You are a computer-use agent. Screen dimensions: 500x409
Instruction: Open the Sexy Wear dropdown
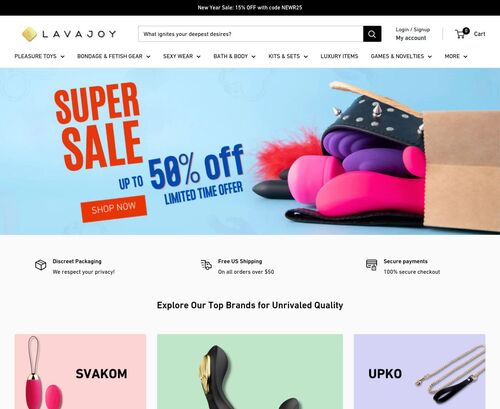pyautogui.click(x=182, y=56)
